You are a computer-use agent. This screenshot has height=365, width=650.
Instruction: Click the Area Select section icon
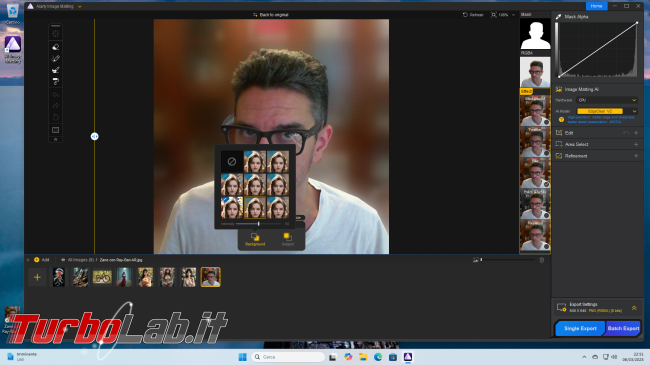tap(559, 144)
